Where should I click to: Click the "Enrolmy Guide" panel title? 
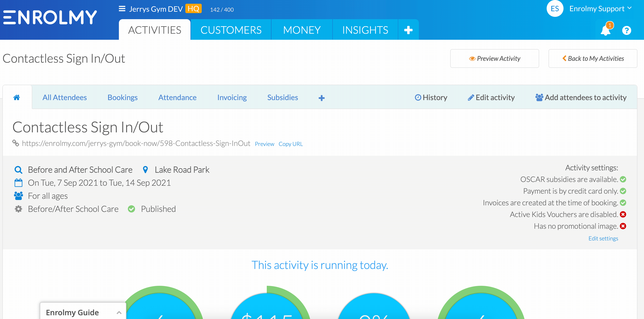(x=72, y=312)
